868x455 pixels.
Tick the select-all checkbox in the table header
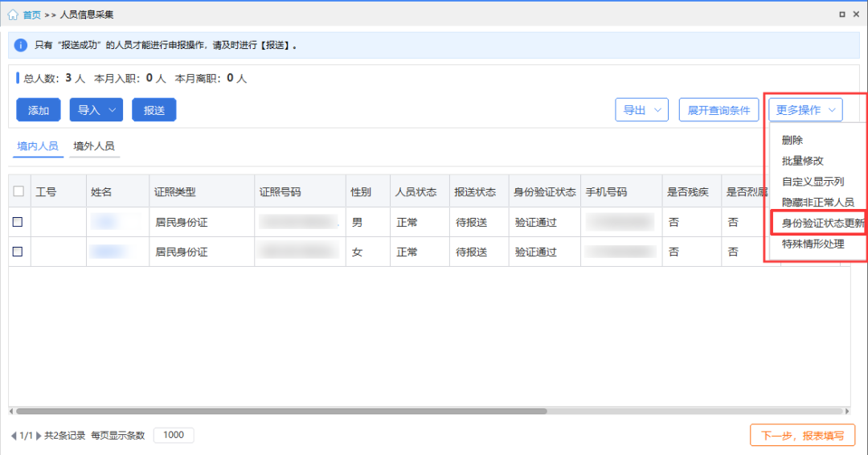(18, 192)
